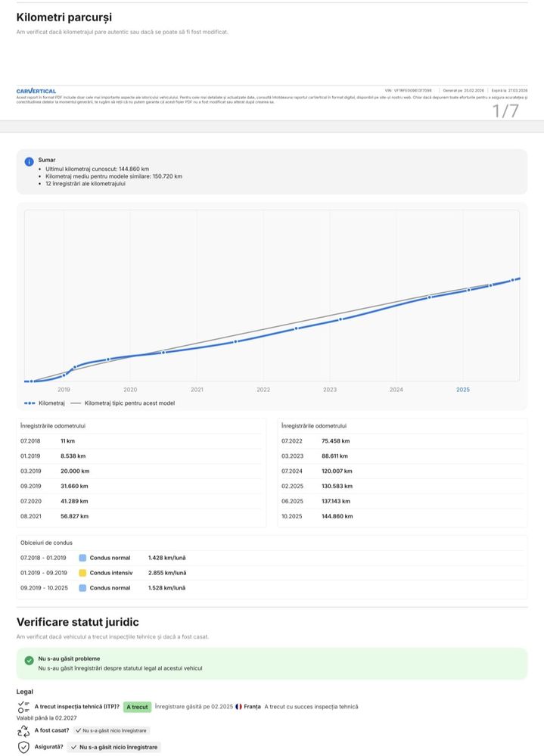Click the green A trecut badge
Viewport: 544px width, 756px height.
point(138,707)
